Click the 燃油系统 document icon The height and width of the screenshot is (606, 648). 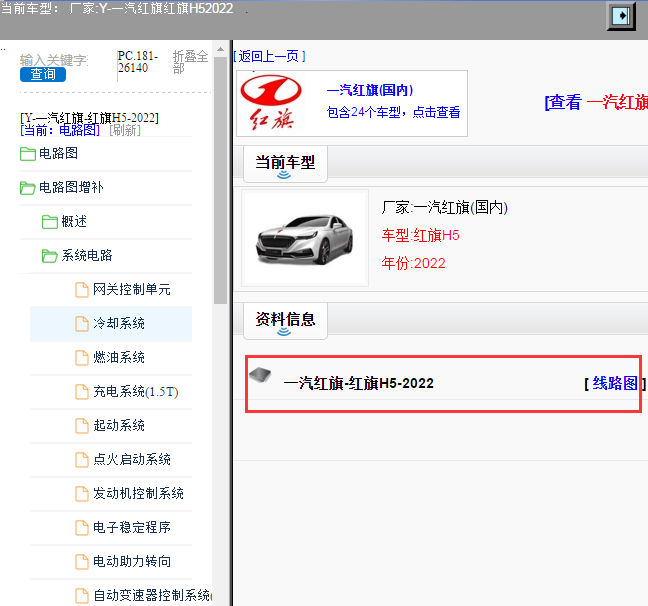[82, 358]
